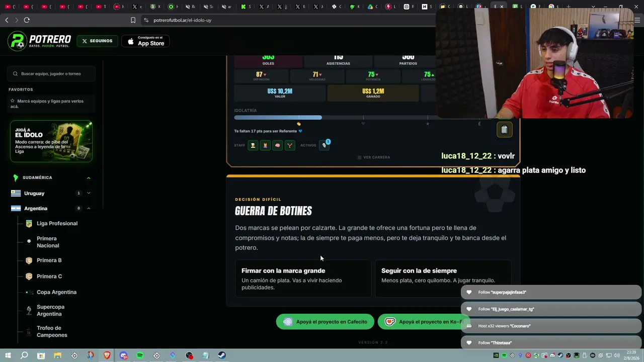Image resolution: width=644 pixels, height=362 pixels.
Task: Click the Host x32 viewers Coconaro notification
Action: [551, 326]
